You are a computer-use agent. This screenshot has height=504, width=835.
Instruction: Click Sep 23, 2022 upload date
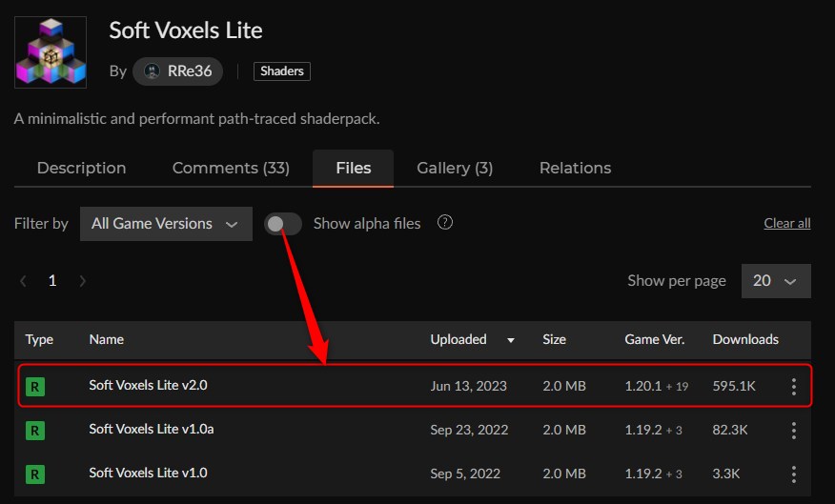[469, 430]
